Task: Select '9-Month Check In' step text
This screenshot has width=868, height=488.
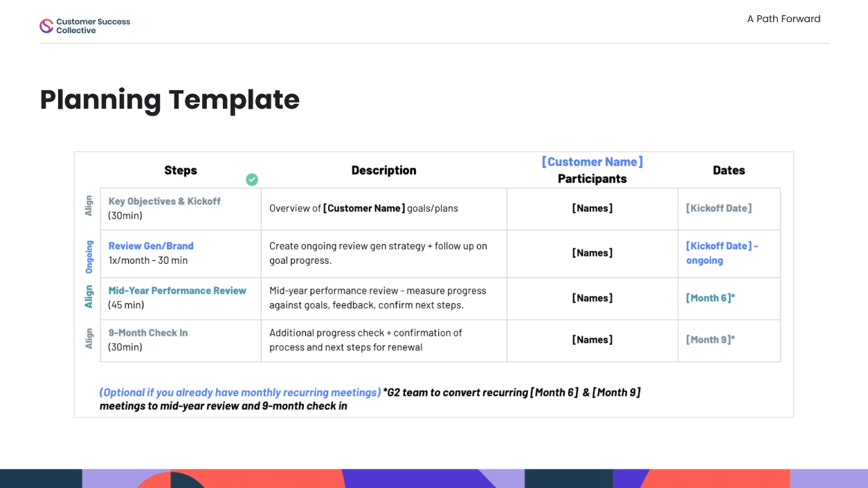Action: pyautogui.click(x=148, y=333)
